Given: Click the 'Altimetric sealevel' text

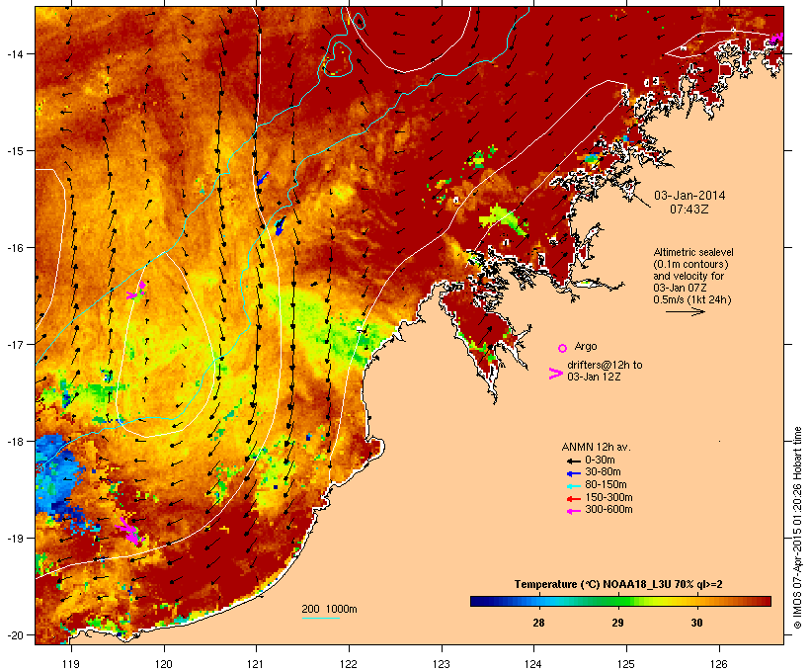Looking at the screenshot, I should tap(693, 252).
